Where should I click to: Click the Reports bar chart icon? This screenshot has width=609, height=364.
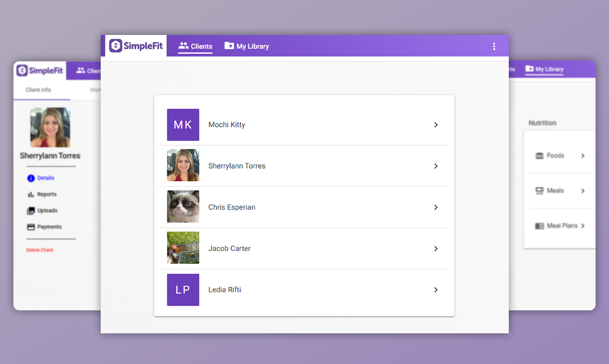tap(31, 194)
